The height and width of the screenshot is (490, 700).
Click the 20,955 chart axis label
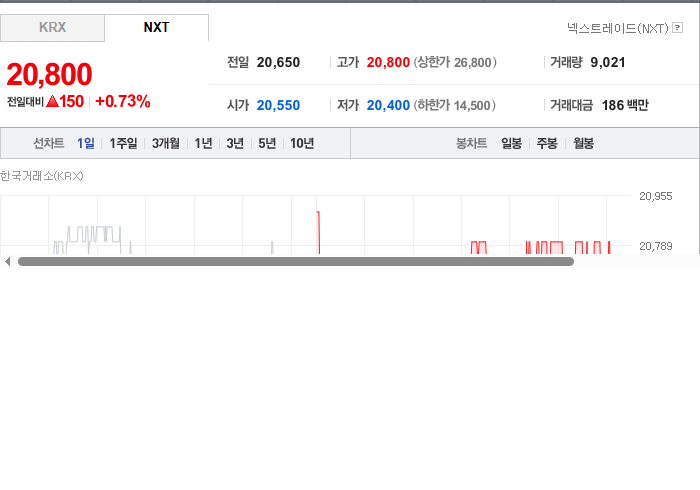point(656,196)
